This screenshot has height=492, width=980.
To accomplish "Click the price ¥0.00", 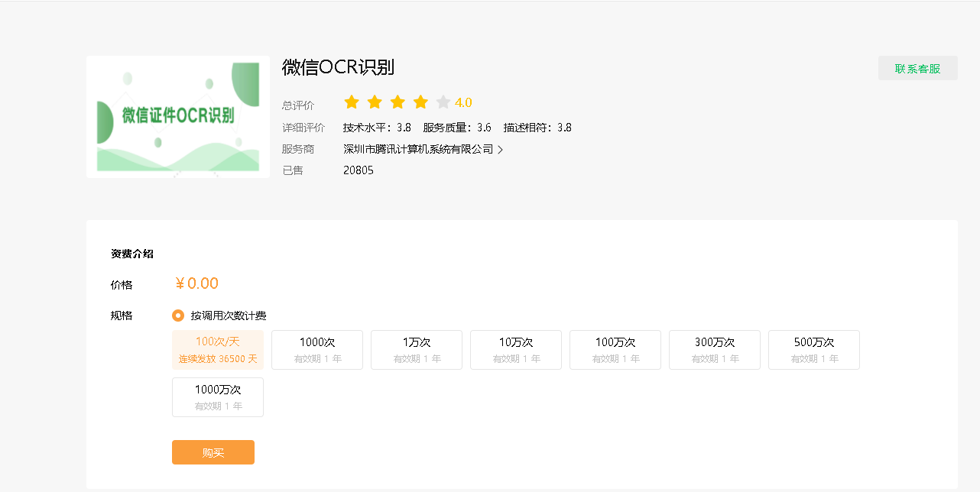I will click(x=196, y=283).
